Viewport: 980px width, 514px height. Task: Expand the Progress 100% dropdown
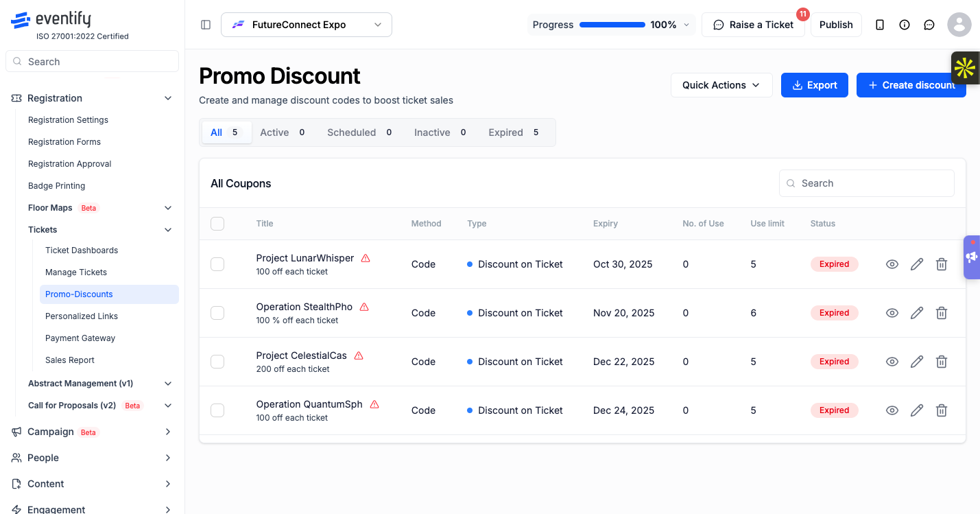(612, 25)
